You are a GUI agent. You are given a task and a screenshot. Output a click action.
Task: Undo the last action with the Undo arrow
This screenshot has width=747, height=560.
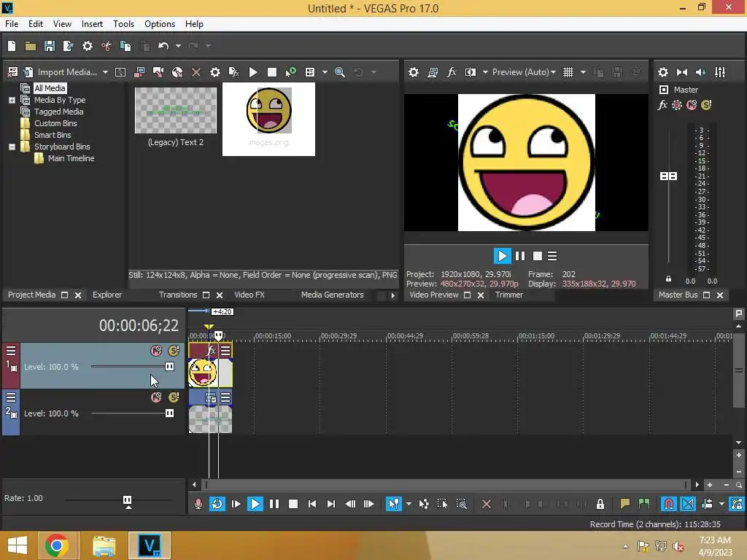pos(163,46)
